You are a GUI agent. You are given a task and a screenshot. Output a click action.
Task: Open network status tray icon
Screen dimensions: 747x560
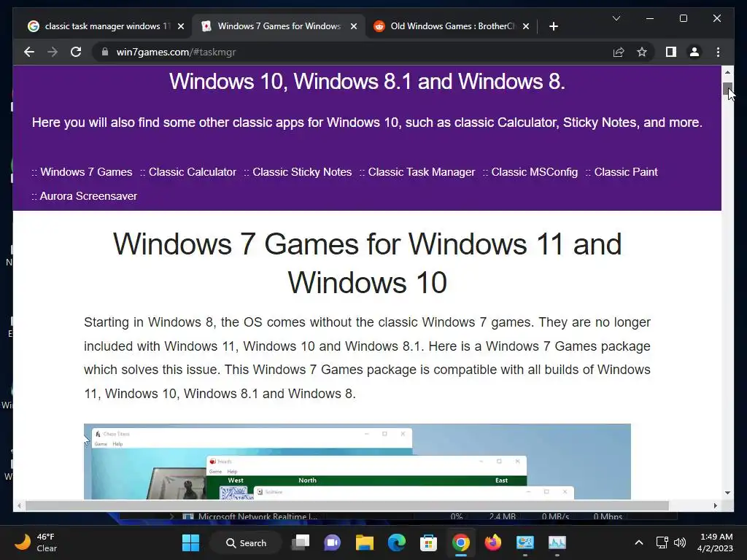pos(662,542)
